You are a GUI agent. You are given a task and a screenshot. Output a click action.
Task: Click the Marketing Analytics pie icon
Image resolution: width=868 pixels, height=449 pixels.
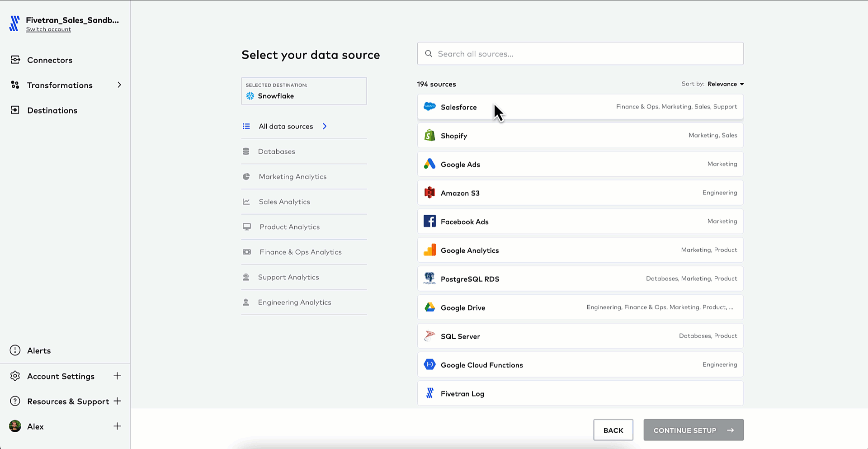tap(246, 176)
